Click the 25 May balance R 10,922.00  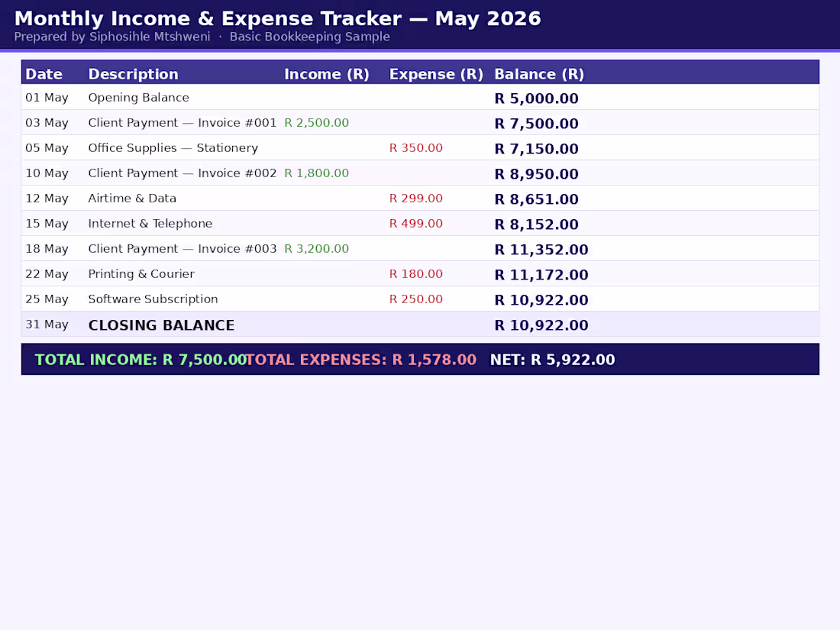[x=541, y=300]
